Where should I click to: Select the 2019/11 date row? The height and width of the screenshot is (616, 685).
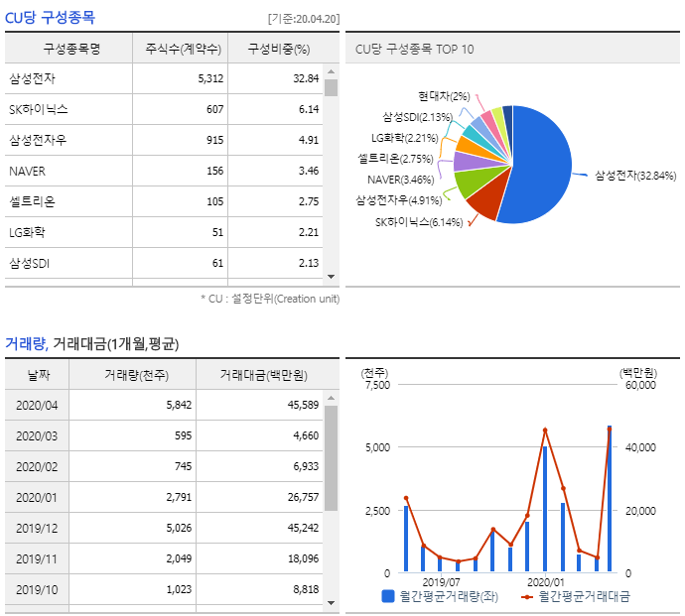[x=37, y=558]
